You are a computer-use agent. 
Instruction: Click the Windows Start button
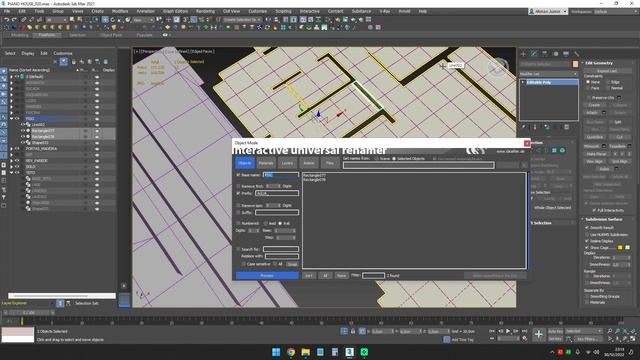click(x=276, y=352)
